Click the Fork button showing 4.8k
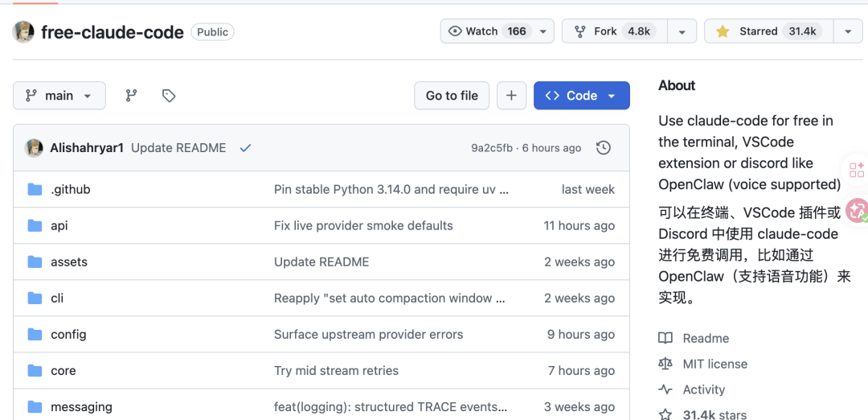Screen dimensions: 868x420 click(615, 31)
